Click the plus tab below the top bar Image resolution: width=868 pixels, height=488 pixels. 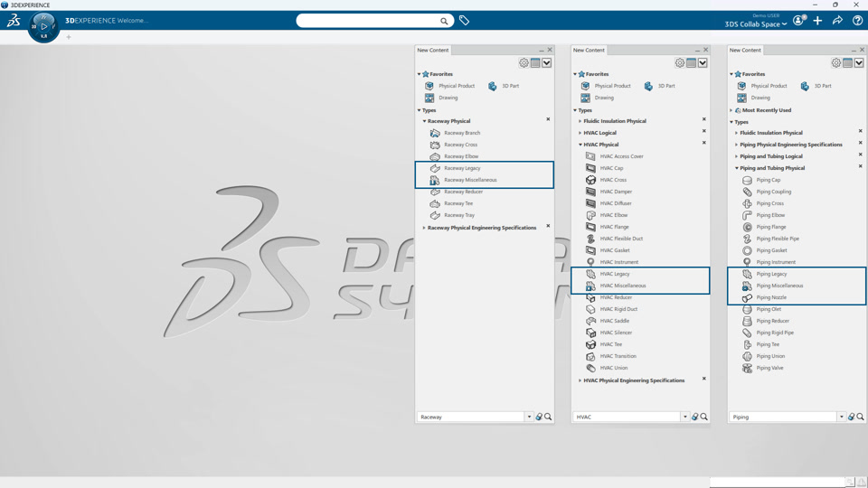(69, 37)
